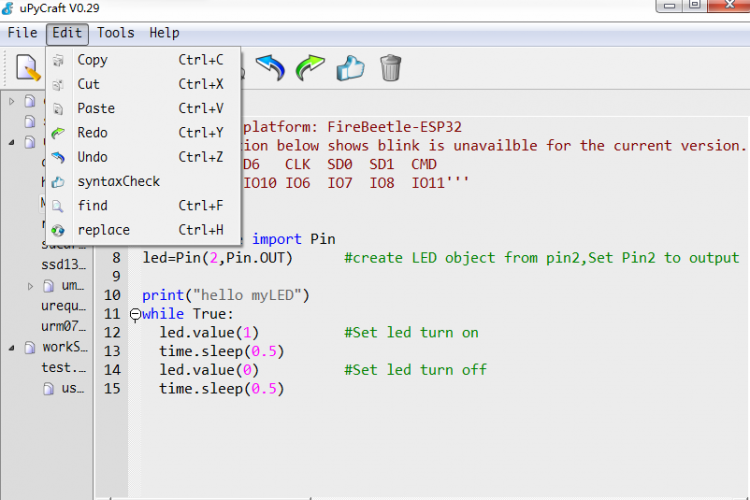Select the test.… file in tree
This screenshot has height=500, width=750.
(x=64, y=368)
